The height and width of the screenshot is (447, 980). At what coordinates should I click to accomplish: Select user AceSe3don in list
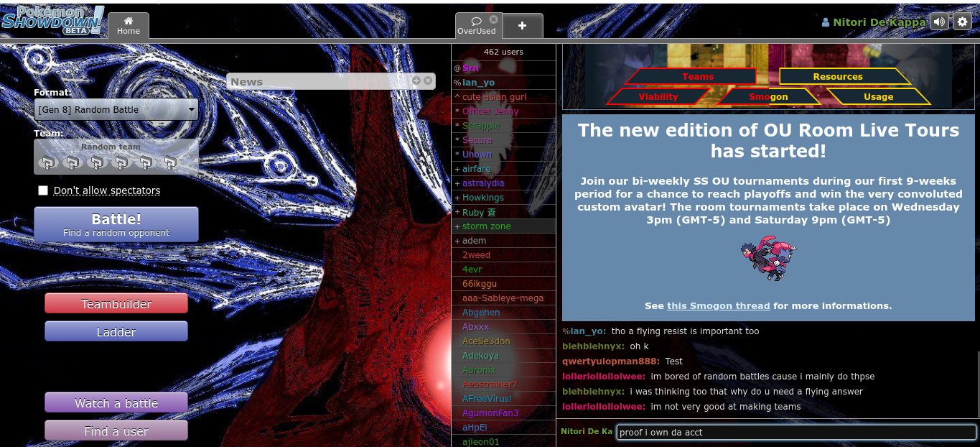point(503,341)
